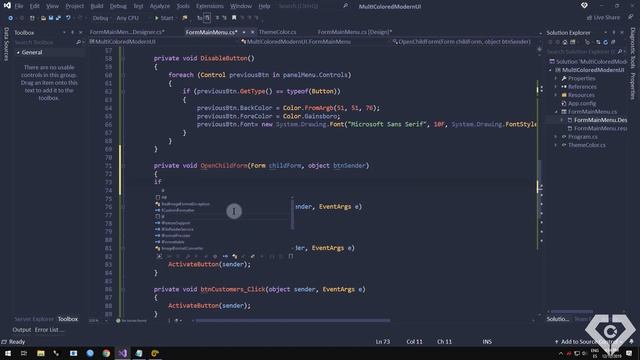The width and height of the screenshot is (640, 360).
Task: Open the Build menu
Action: pos(97,6)
